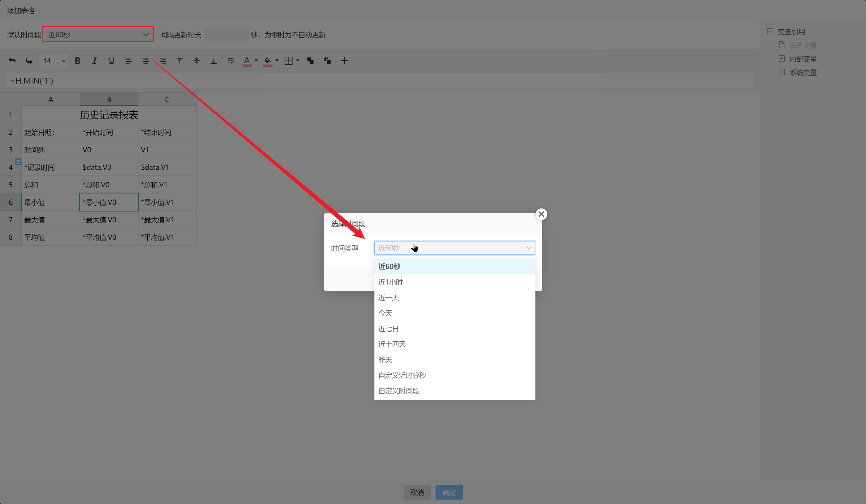Screen dimensions: 866x504
Task: Align cell content to middle vertically
Action: click(x=197, y=61)
